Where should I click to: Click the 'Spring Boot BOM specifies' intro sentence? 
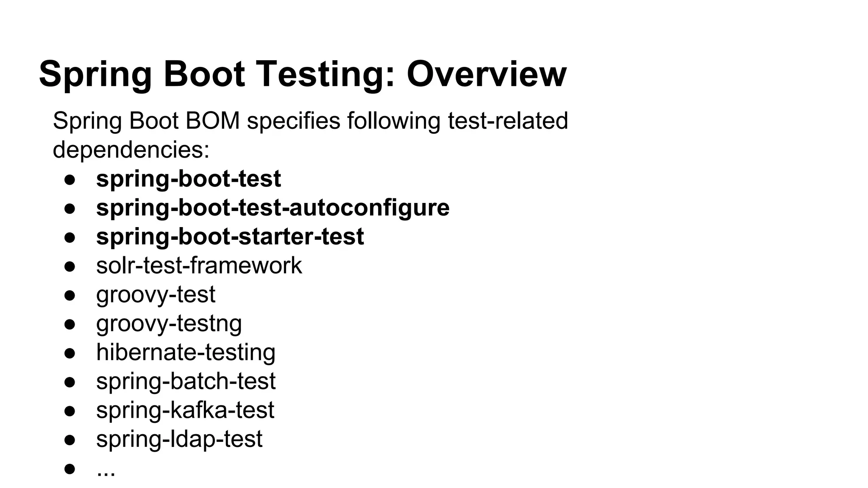click(310, 121)
